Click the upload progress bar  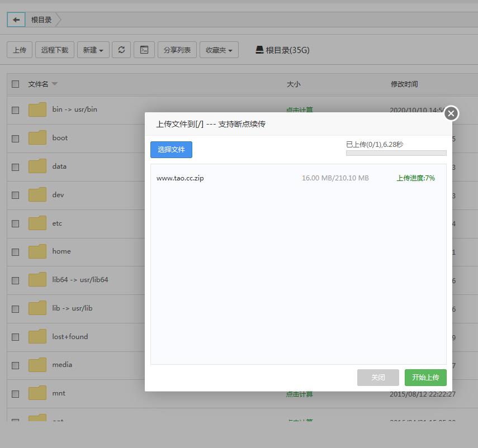(396, 153)
